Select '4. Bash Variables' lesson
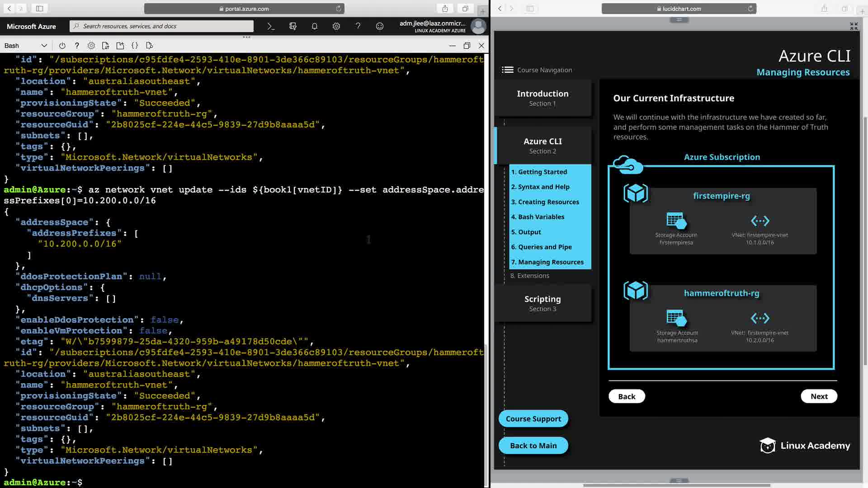The width and height of the screenshot is (868, 488). tap(538, 217)
